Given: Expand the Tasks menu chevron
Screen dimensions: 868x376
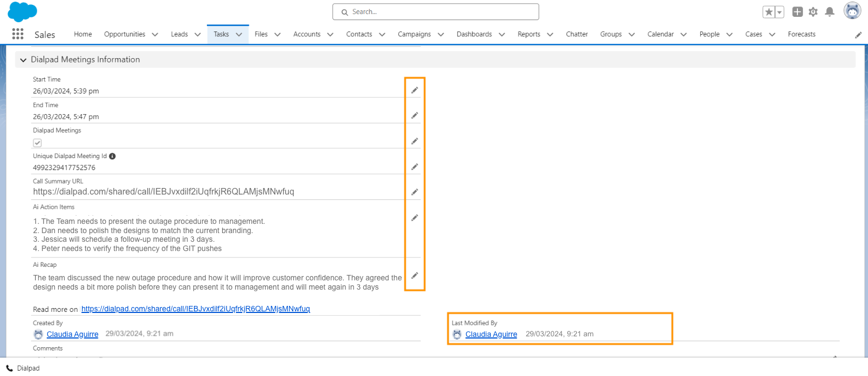Looking at the screenshot, I should (x=239, y=34).
